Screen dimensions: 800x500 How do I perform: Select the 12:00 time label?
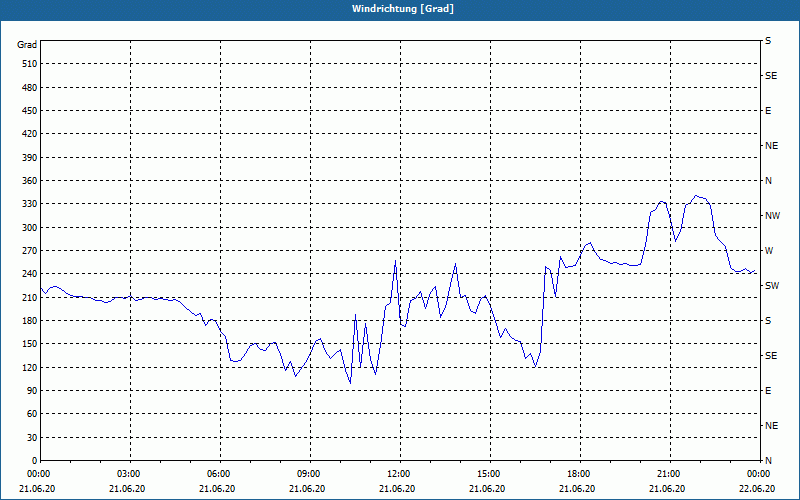[397, 473]
